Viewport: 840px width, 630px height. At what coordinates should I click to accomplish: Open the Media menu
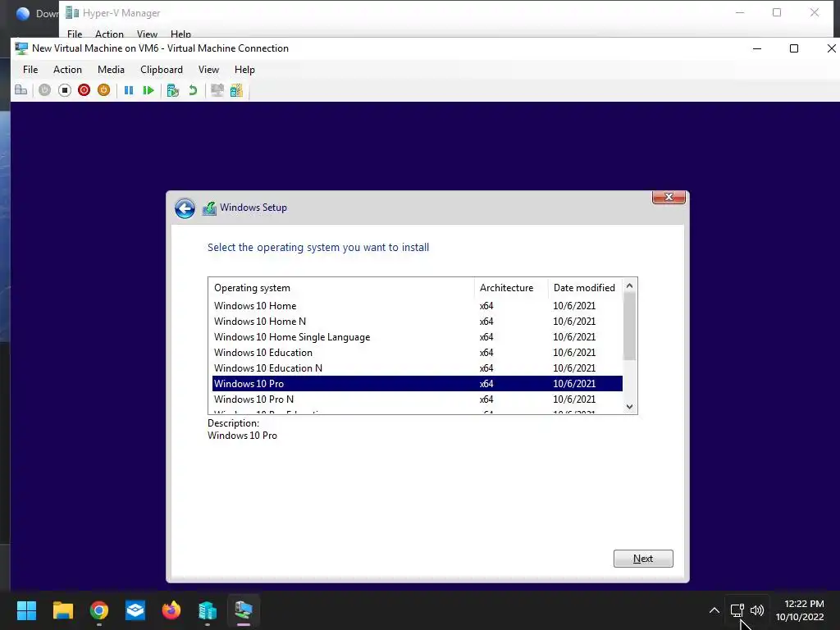tap(111, 70)
